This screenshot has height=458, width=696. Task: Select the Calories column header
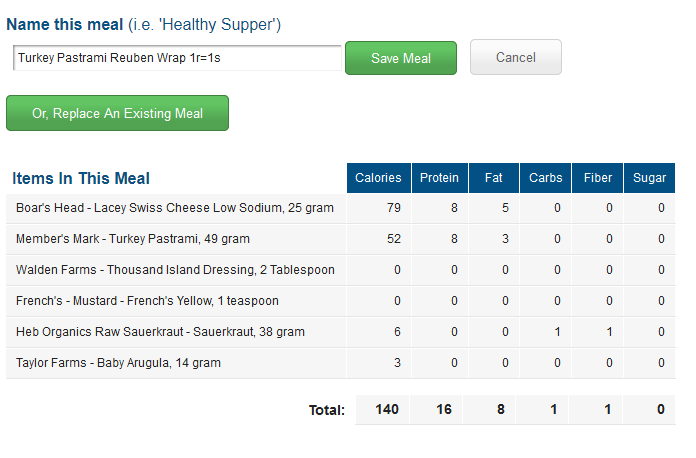click(379, 178)
